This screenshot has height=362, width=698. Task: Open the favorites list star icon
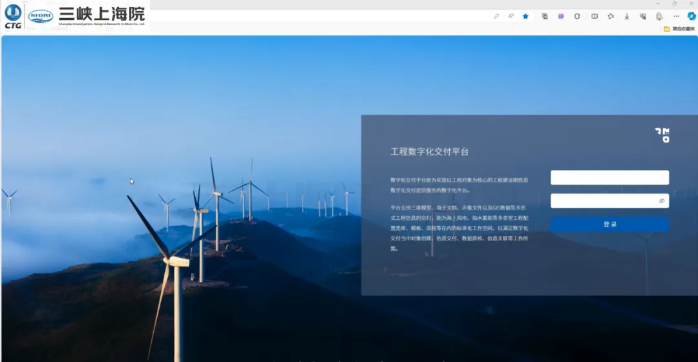point(611,16)
